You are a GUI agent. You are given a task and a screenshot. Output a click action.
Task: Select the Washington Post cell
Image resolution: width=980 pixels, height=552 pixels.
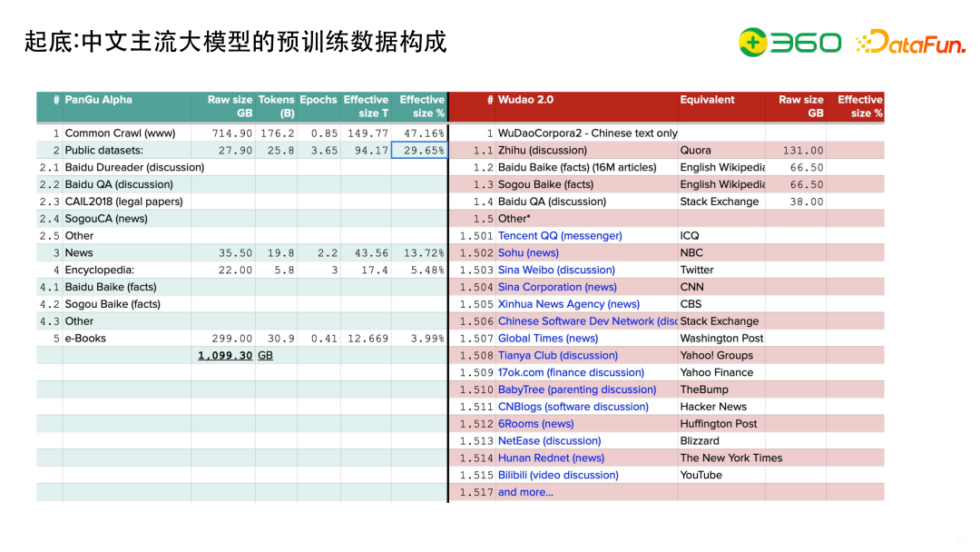click(x=722, y=339)
